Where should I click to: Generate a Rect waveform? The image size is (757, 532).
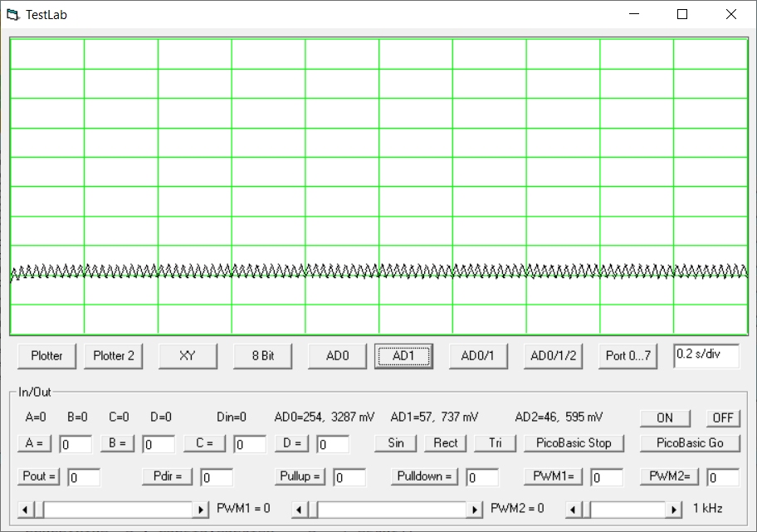[x=446, y=443]
